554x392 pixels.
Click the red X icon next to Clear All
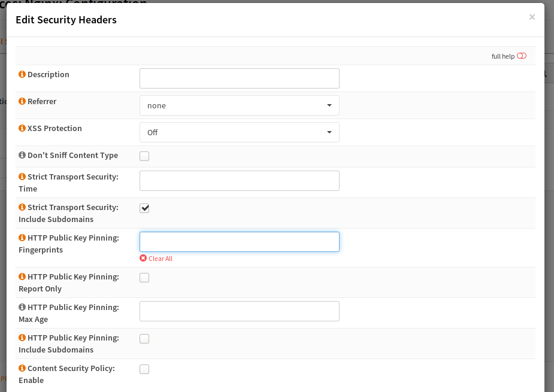pyautogui.click(x=143, y=258)
